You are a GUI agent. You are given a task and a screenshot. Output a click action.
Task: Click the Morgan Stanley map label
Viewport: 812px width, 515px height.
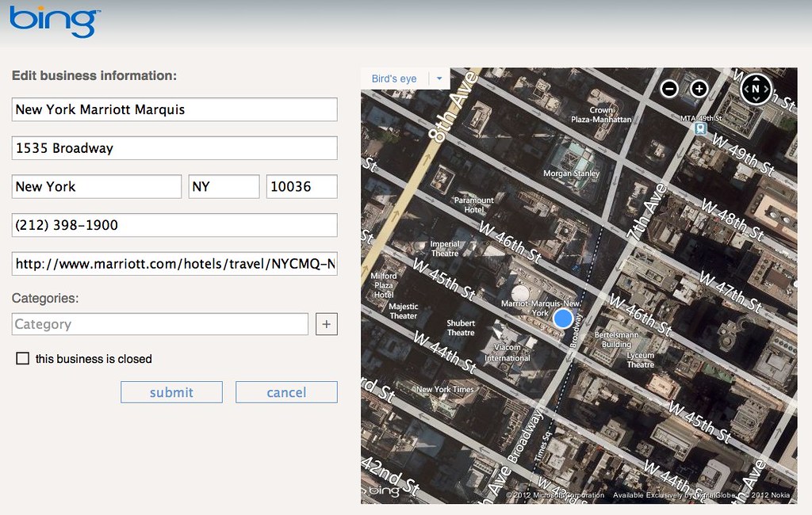571,174
